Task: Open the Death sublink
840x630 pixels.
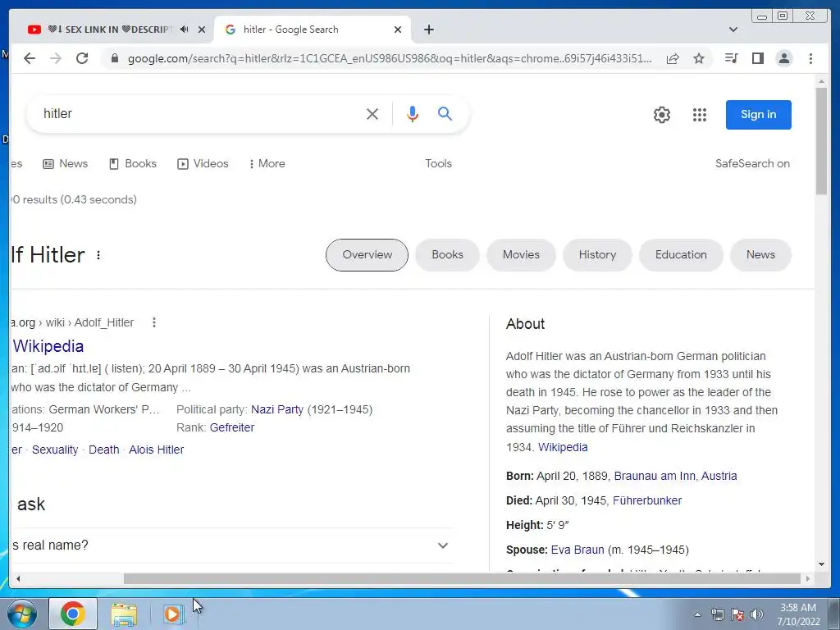Action: [104, 450]
